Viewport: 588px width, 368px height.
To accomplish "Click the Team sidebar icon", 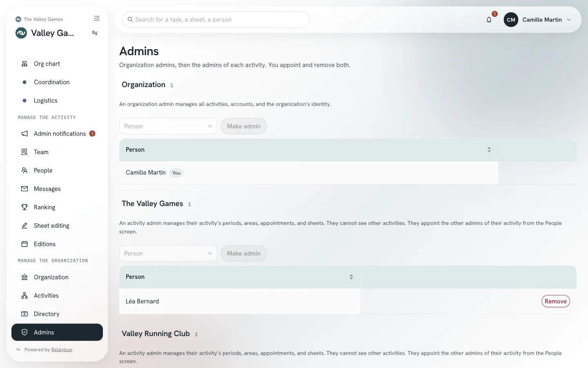I will 24,152.
